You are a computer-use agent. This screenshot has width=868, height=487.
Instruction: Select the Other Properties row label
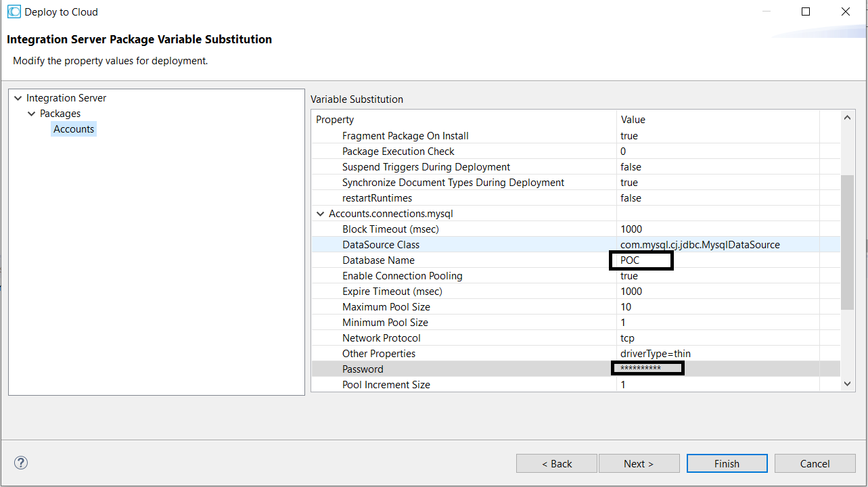click(379, 354)
